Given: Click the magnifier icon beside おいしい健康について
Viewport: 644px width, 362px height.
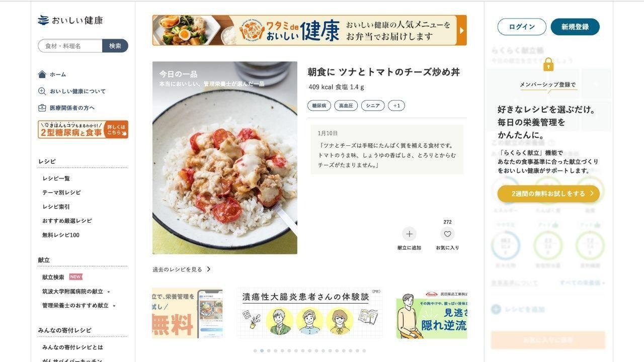Looking at the screenshot, I should [42, 91].
